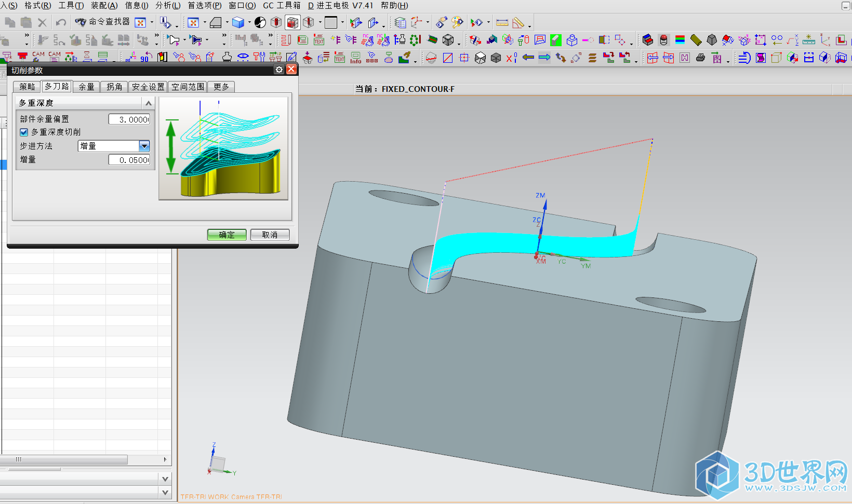Click the 确定 button
Screen dimensions: 852x504
click(227, 235)
